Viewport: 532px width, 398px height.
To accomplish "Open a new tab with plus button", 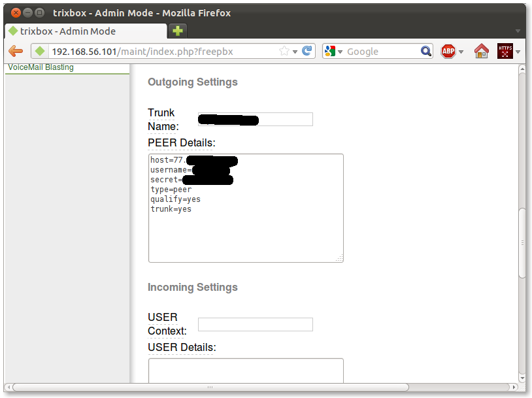I will pyautogui.click(x=178, y=31).
